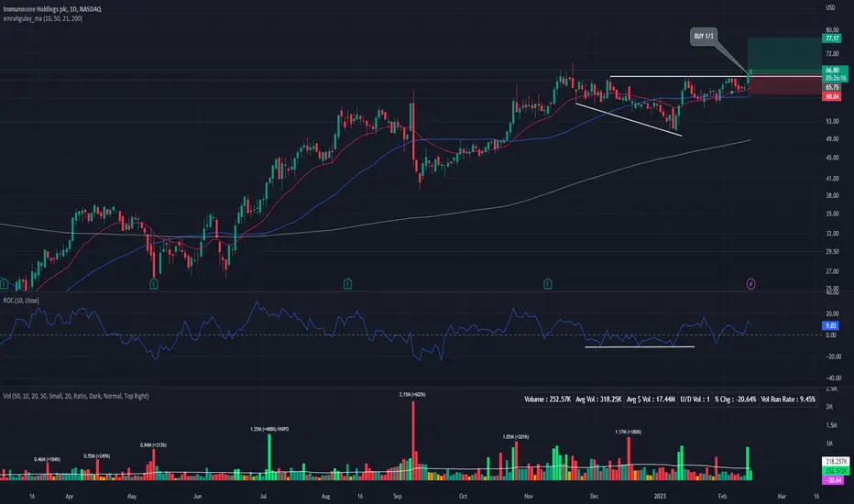Click the earnings E marker in mid-November

point(548,284)
